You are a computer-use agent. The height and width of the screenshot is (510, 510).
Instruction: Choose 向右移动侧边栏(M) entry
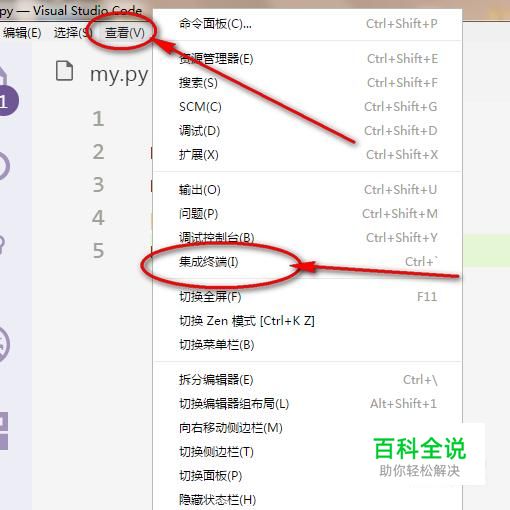click(307, 428)
